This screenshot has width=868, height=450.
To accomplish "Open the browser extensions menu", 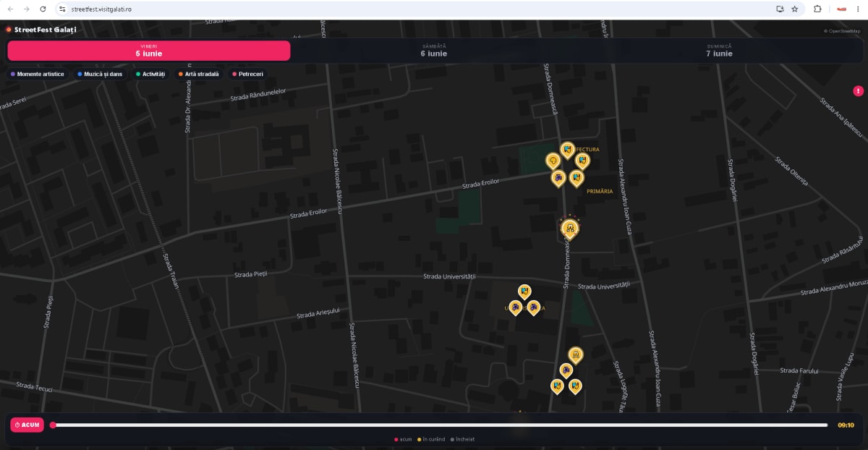I will pyautogui.click(x=817, y=9).
